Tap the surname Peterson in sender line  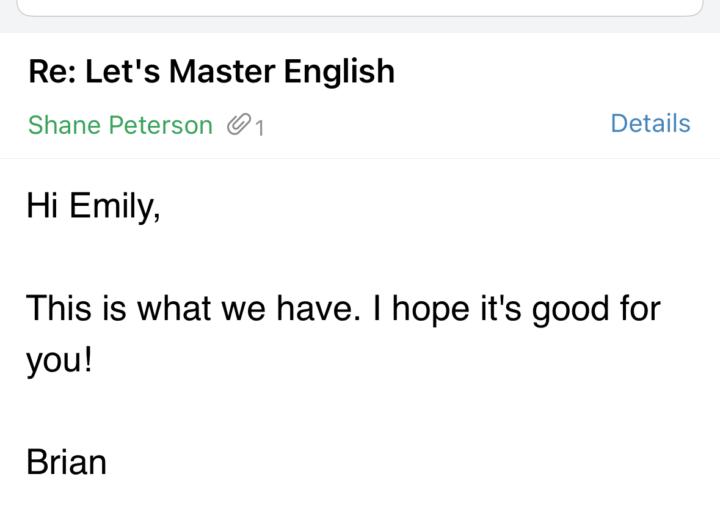click(x=161, y=125)
